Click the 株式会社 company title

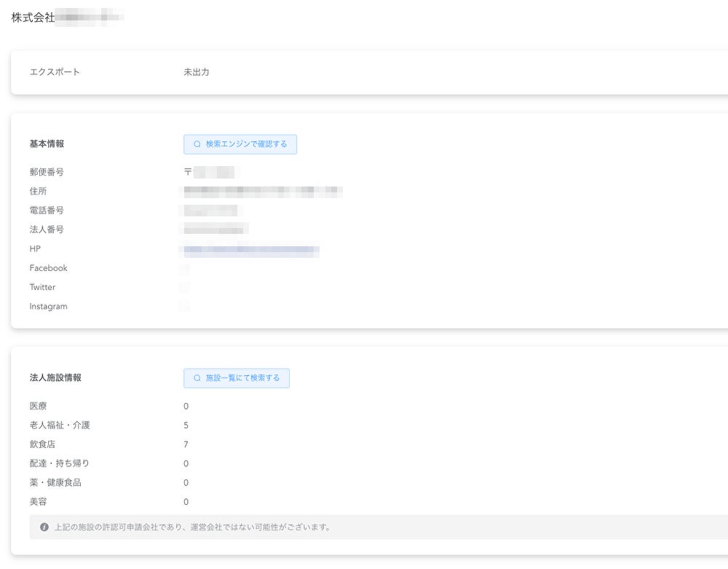pos(67,17)
